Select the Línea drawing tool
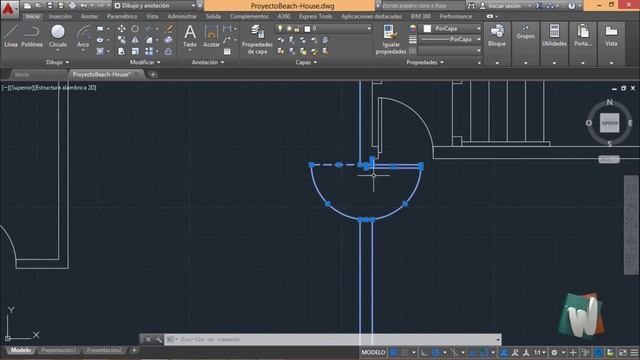Screen dimensions: 640x360 click(x=11, y=36)
